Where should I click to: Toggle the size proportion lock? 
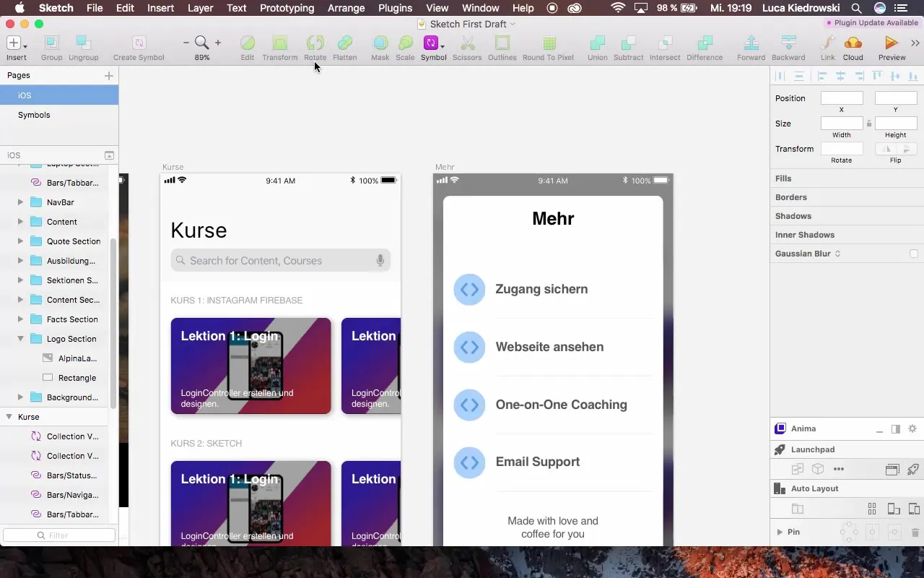coord(869,124)
